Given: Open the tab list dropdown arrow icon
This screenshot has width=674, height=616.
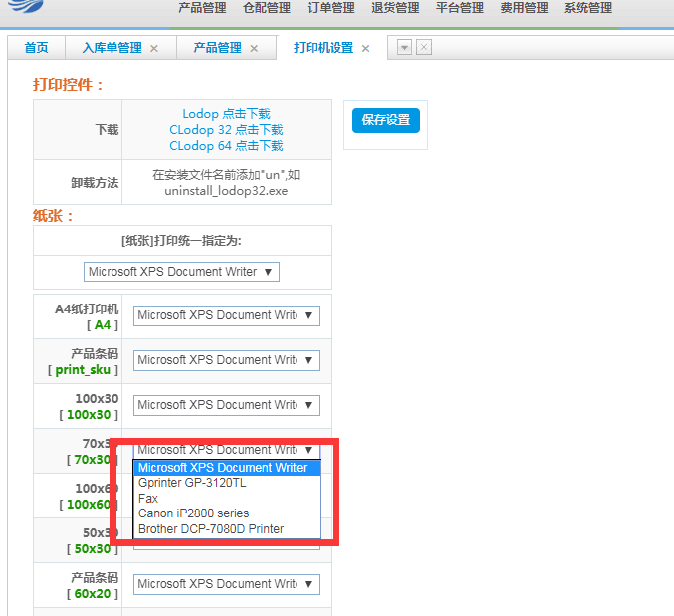Looking at the screenshot, I should tap(404, 47).
